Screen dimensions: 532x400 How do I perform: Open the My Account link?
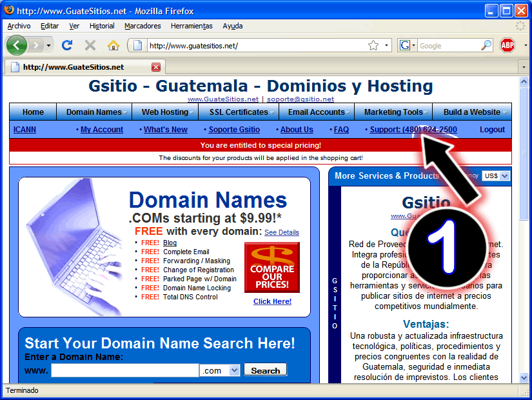(102, 130)
